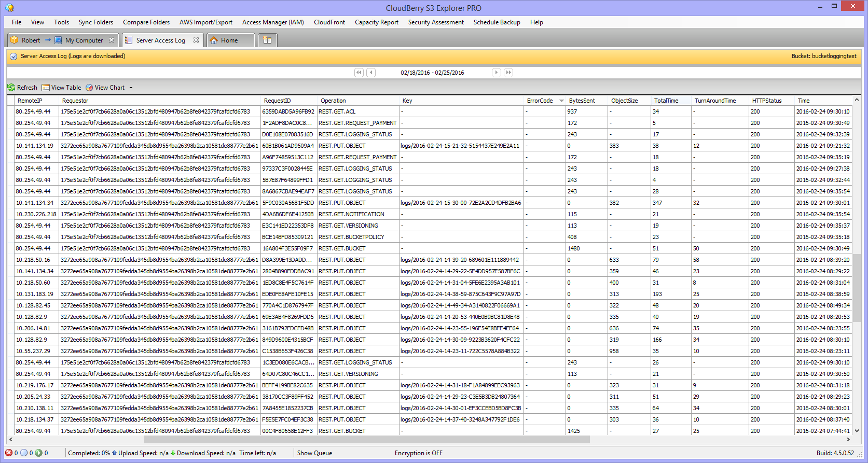Close the Robert to My Computer tab
This screenshot has width=868, height=463.
(x=112, y=40)
